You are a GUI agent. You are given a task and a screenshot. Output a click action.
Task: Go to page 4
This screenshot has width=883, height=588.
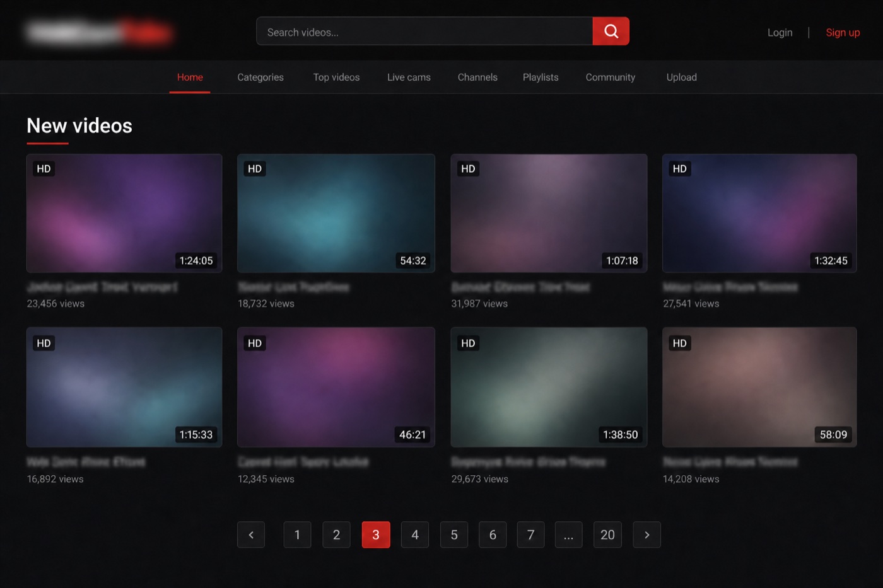[x=415, y=534]
